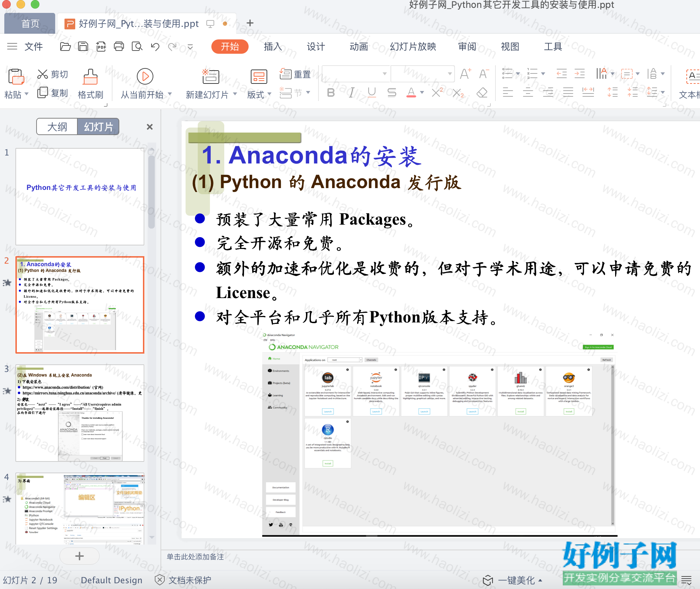Click the one-click beautify icon
Image resolution: width=700 pixels, height=589 pixels.
[x=488, y=580]
